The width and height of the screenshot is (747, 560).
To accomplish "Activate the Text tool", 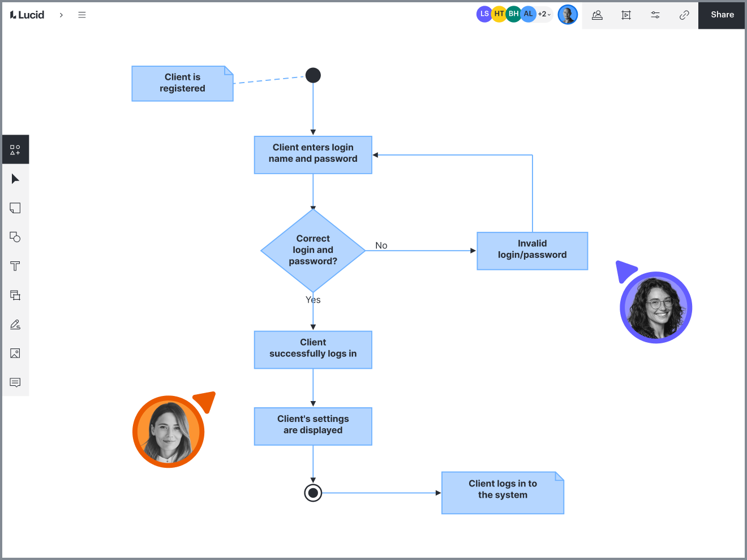I will pyautogui.click(x=15, y=266).
